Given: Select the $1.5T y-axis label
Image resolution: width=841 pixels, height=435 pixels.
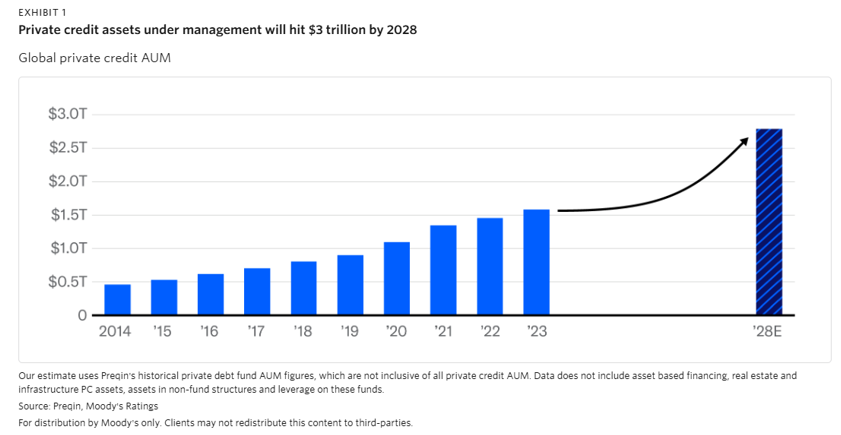Looking at the screenshot, I should click(x=67, y=215).
